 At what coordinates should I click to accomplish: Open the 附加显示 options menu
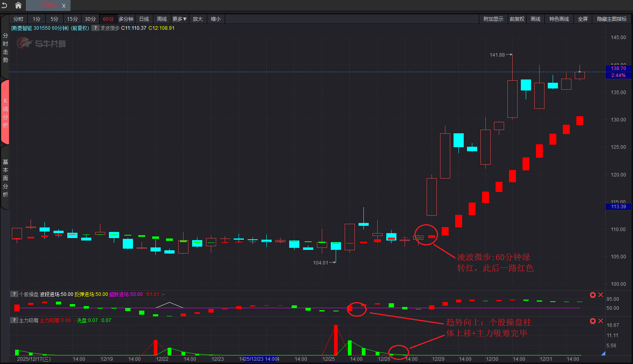pos(493,19)
